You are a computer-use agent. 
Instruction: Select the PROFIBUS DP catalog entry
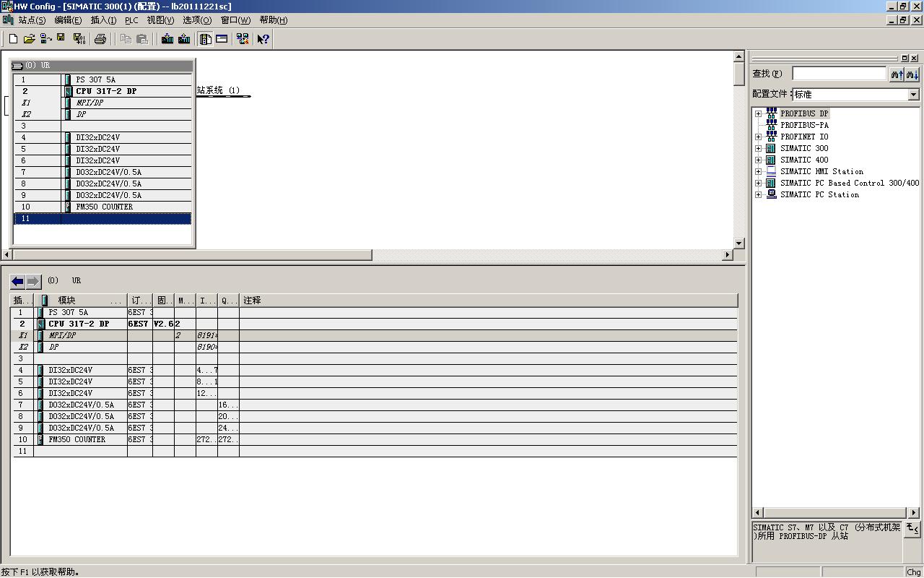tap(804, 113)
